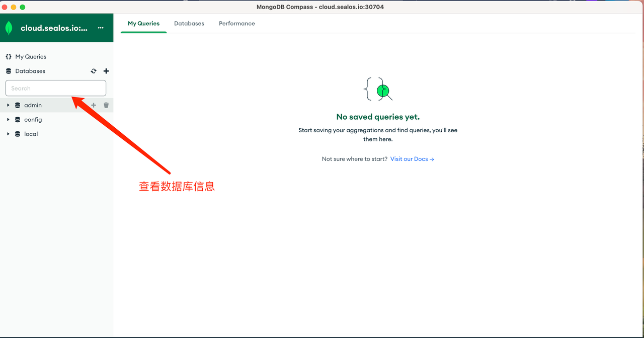Viewport: 644px width, 338px height.
Task: Click the Databases sidebar stack icon
Action: [9, 71]
